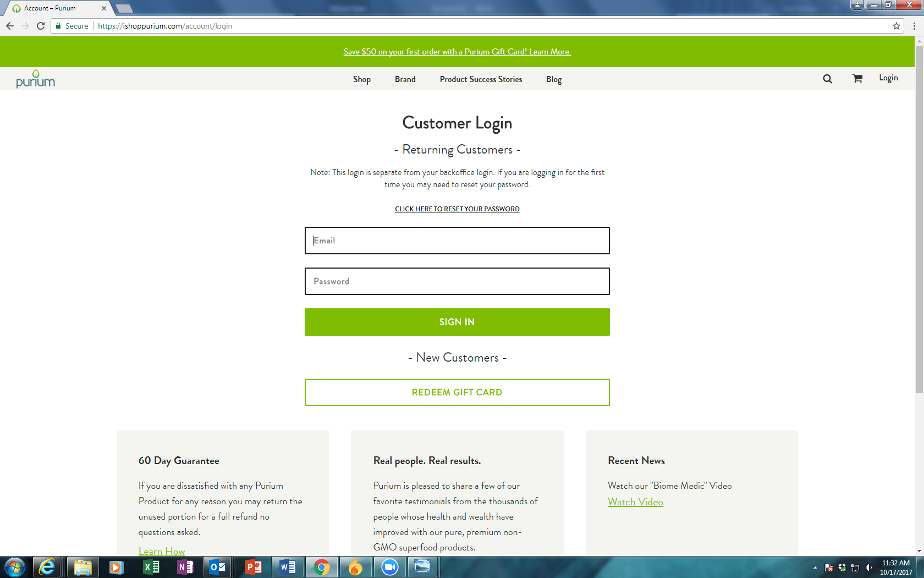Open Windows Media Player from taskbar
The image size is (924, 578).
116,567
